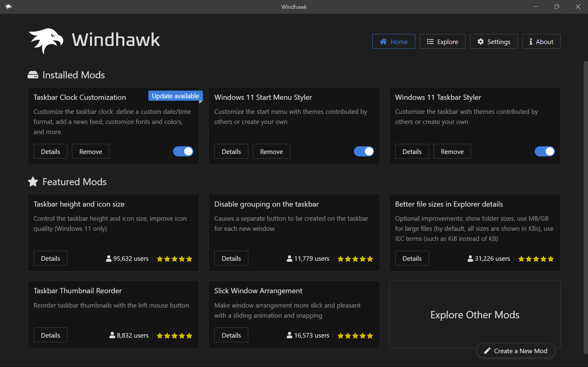Screen dimensions: 588x367
Task: Click 'Disable grouping on the taskbar' title
Action: [266, 204]
